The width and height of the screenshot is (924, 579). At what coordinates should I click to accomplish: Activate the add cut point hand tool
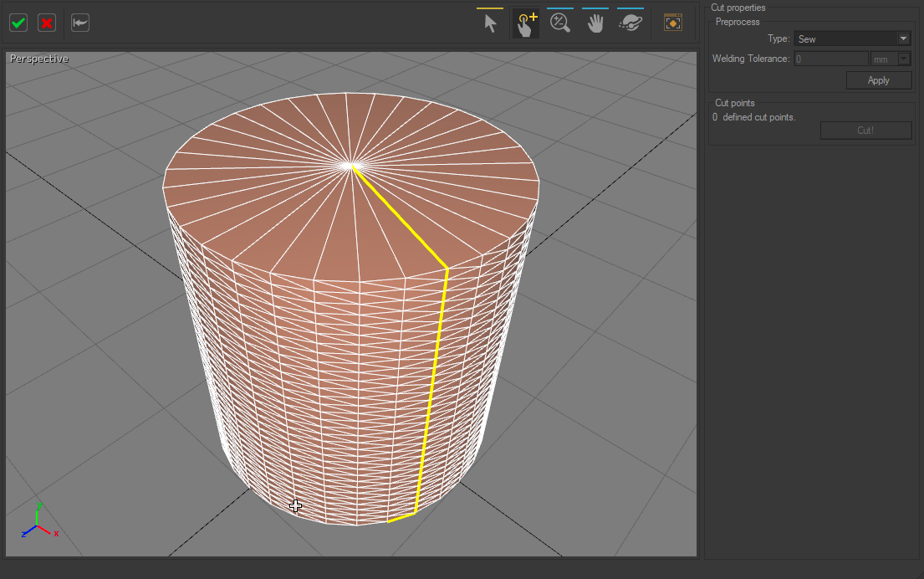click(x=525, y=23)
